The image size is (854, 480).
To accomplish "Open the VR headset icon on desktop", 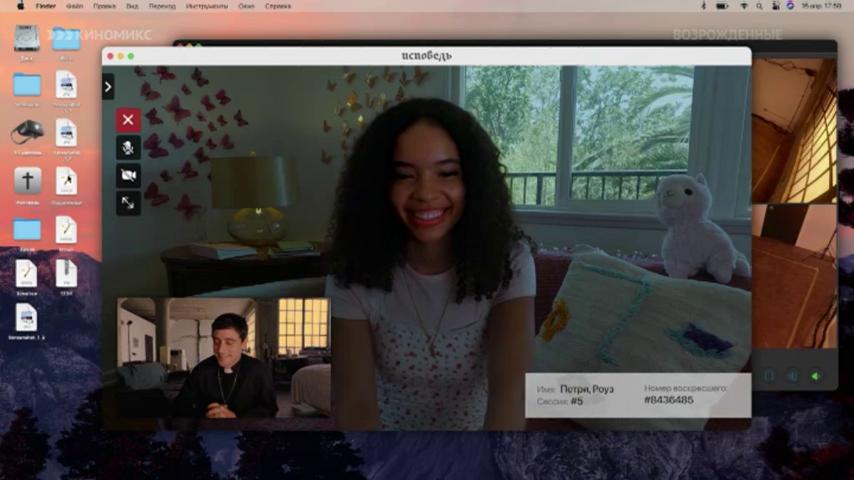I will [x=27, y=132].
